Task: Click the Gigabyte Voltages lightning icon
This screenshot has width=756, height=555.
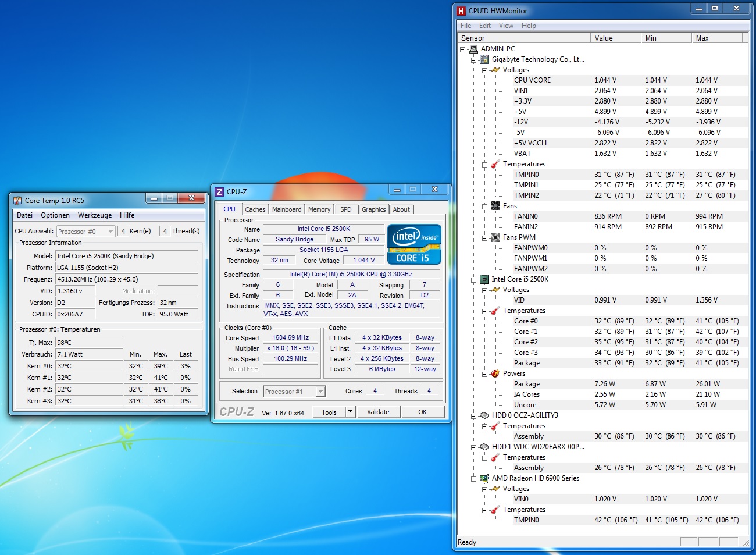Action: (495, 70)
